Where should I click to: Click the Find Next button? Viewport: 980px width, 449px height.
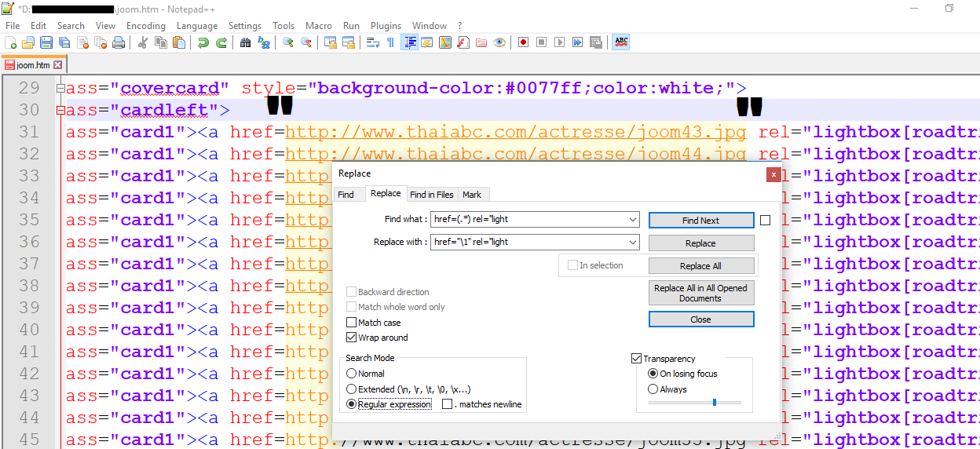(x=700, y=221)
